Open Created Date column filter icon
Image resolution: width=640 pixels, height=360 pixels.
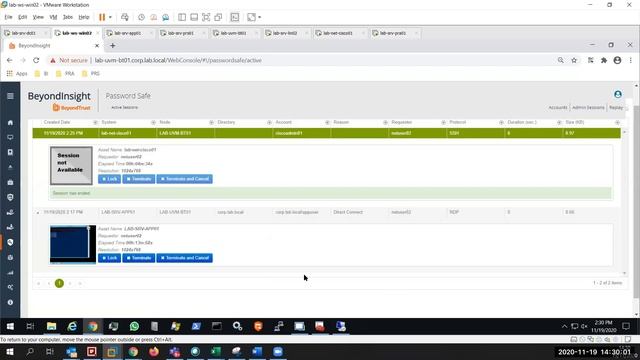pyautogui.click(x=95, y=122)
